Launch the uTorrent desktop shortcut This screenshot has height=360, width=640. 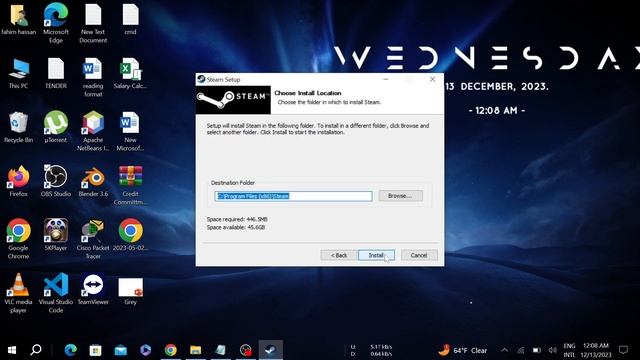[56, 127]
